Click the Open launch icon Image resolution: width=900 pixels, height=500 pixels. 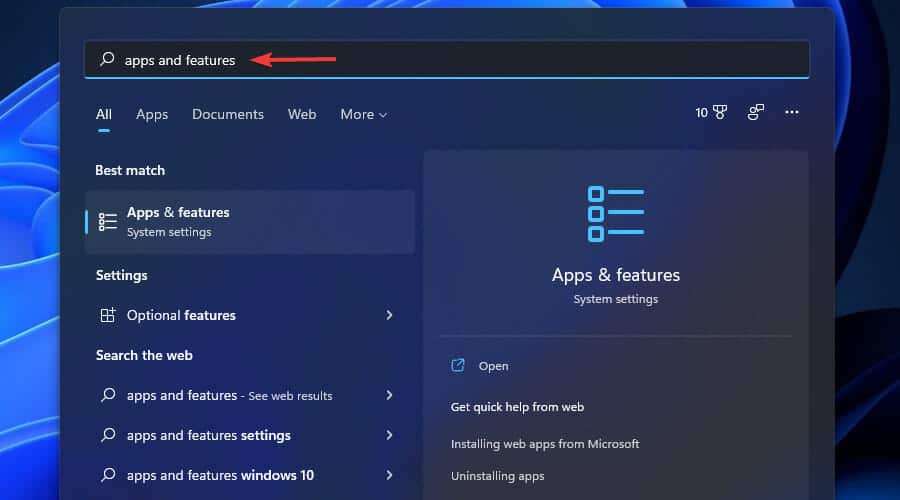[x=457, y=366]
